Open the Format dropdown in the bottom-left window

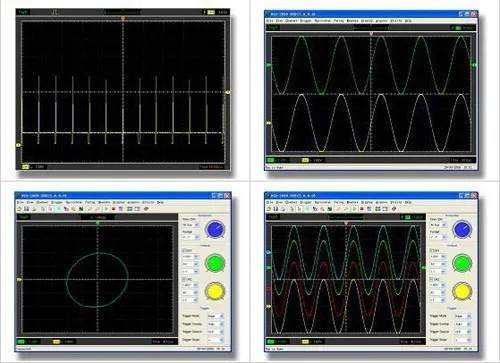tap(191, 236)
